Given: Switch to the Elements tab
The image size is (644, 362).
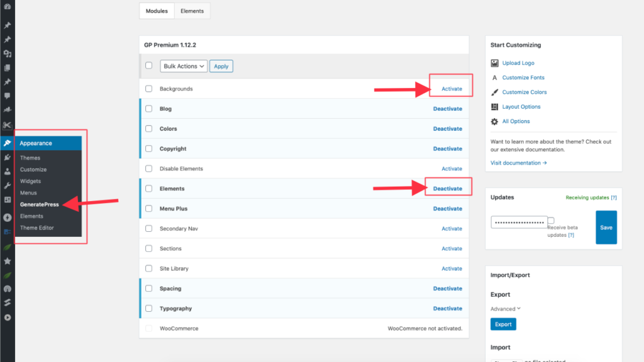Looking at the screenshot, I should [x=192, y=11].
